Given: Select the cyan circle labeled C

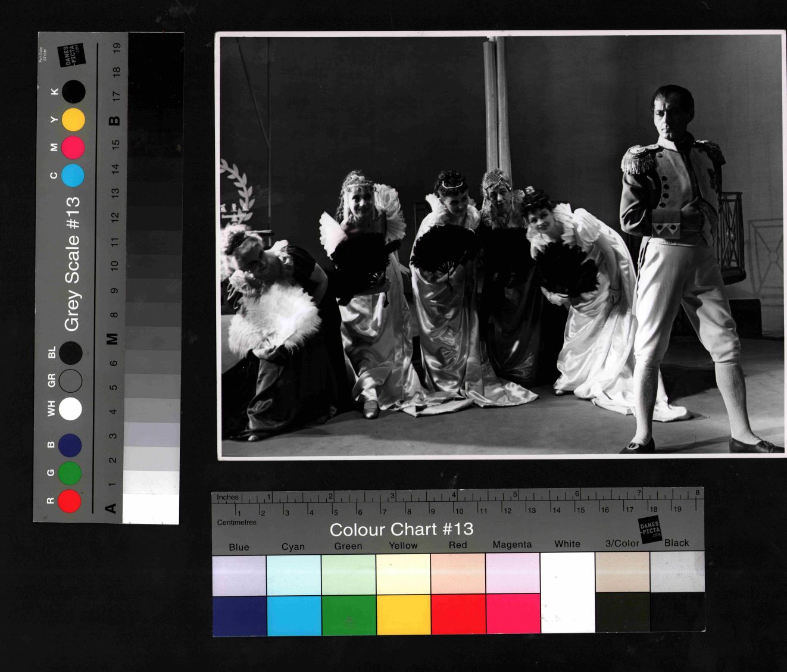Looking at the screenshot, I should point(73,176).
